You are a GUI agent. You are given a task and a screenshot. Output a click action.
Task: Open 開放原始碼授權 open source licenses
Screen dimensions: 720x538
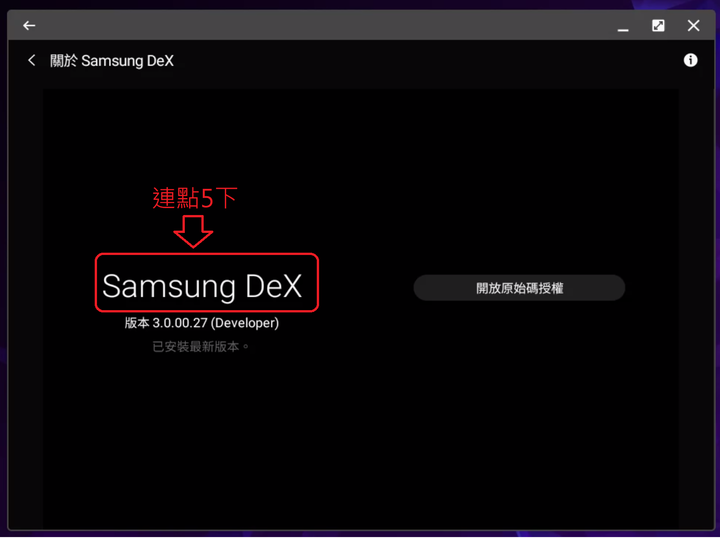[x=519, y=288]
